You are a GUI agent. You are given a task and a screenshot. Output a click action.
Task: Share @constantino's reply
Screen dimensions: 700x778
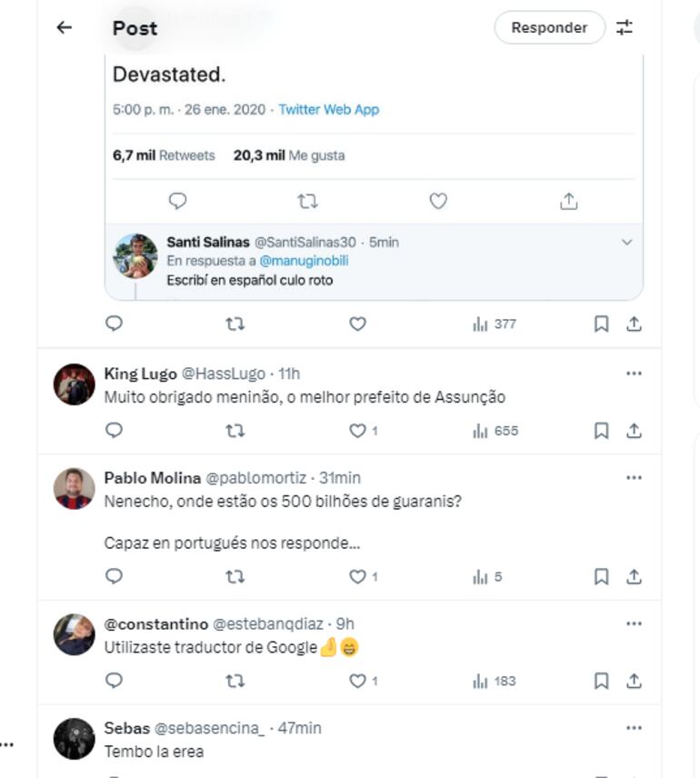point(635,681)
